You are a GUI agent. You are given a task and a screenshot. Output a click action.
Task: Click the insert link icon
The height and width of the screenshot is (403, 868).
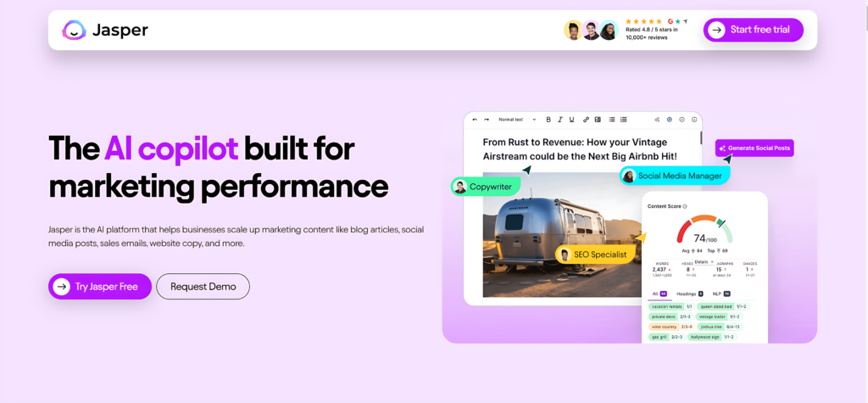coord(587,120)
